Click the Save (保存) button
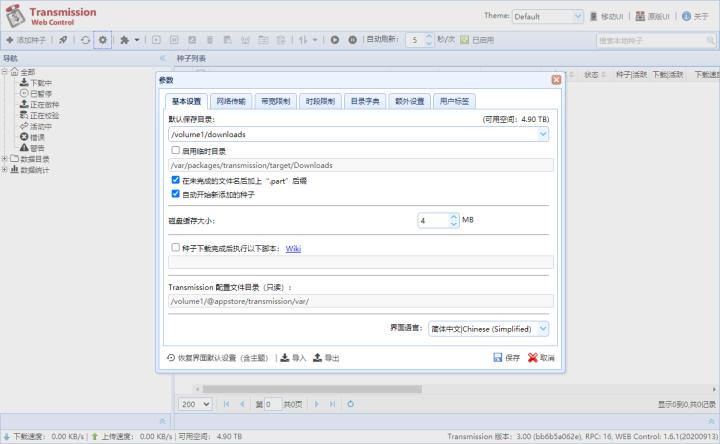The height and width of the screenshot is (444, 720). (506, 358)
